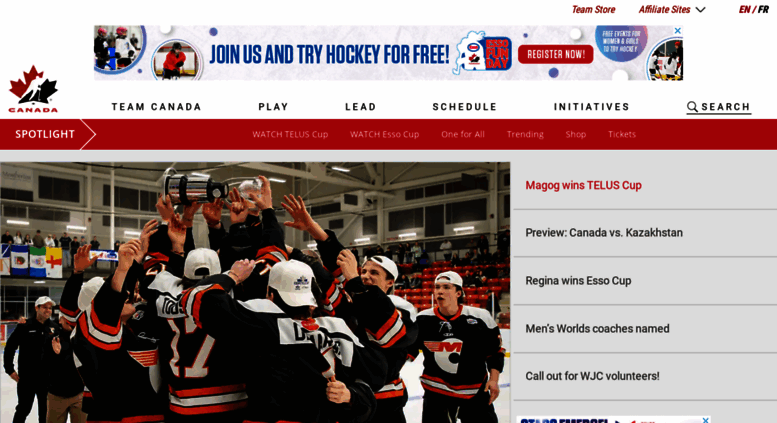Click the Esso Fun Day logo in the banner
Image resolution: width=777 pixels, height=423 pixels.
[x=484, y=53]
